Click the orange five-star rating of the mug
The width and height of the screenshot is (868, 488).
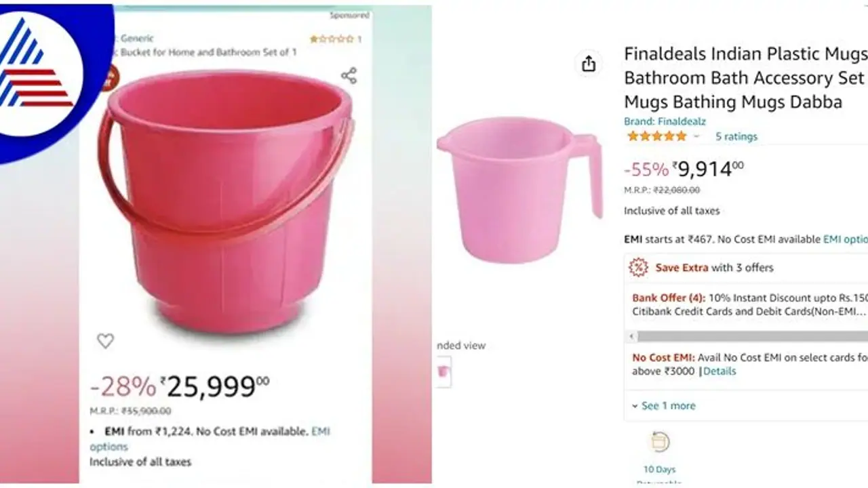[x=656, y=136]
